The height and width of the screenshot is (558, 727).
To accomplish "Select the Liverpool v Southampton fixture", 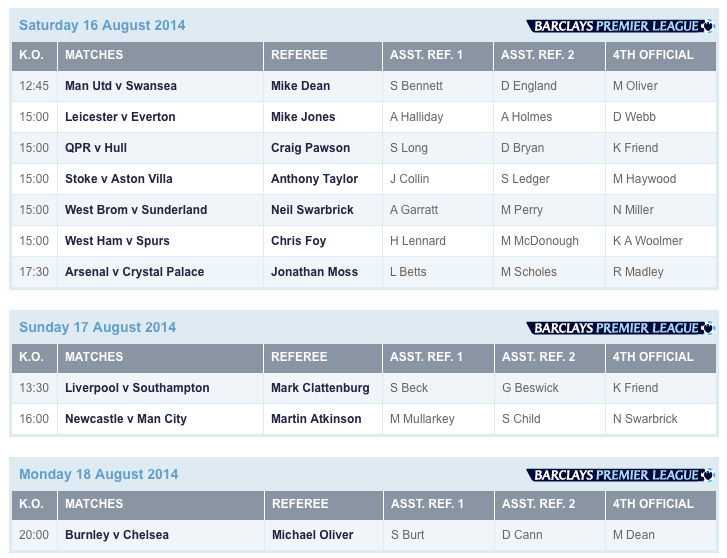I will pos(137,388).
